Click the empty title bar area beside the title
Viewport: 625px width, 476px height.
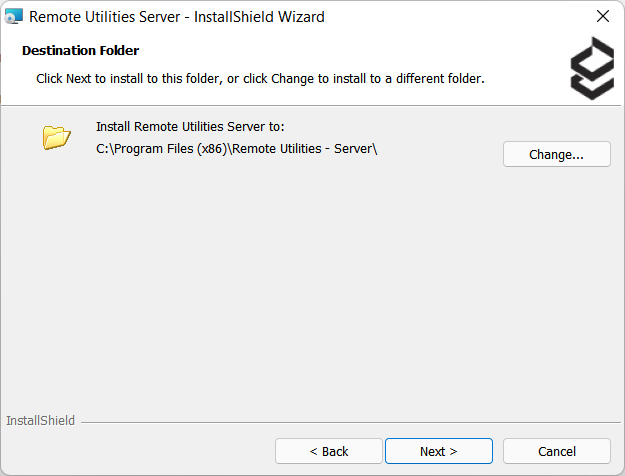click(450, 17)
